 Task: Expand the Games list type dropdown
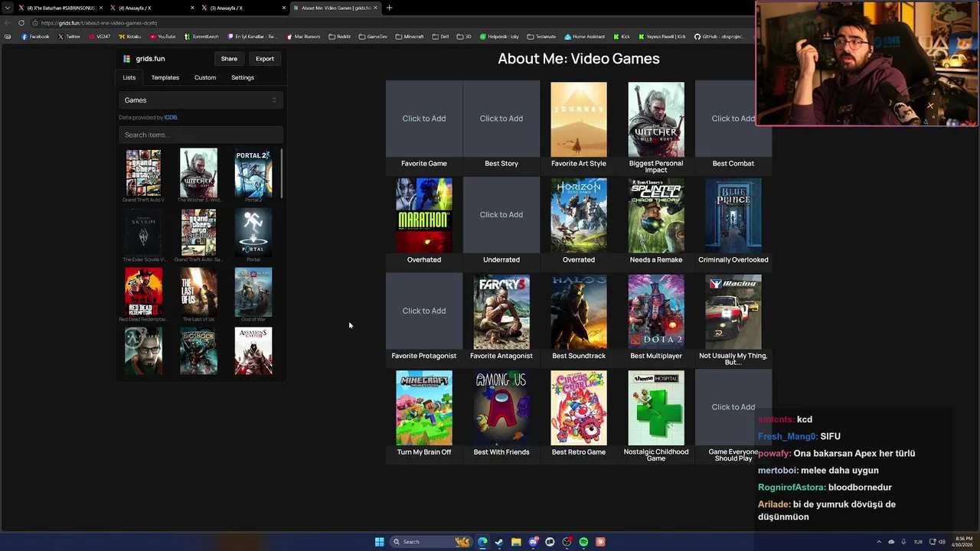(201, 100)
